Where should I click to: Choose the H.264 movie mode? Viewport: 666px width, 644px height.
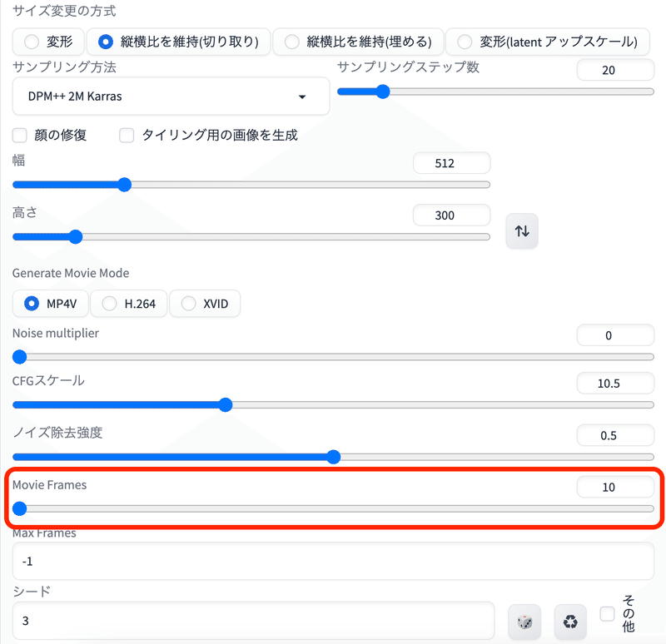tap(129, 304)
